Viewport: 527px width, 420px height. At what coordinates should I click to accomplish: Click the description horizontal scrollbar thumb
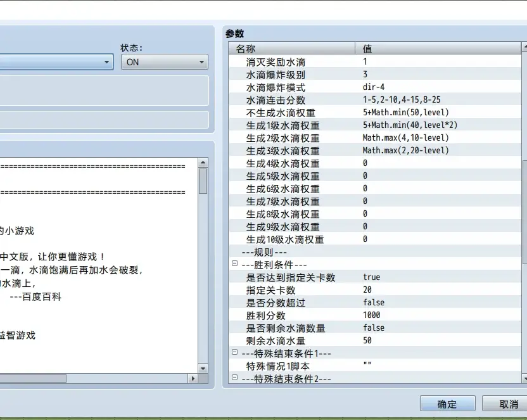[33, 378]
